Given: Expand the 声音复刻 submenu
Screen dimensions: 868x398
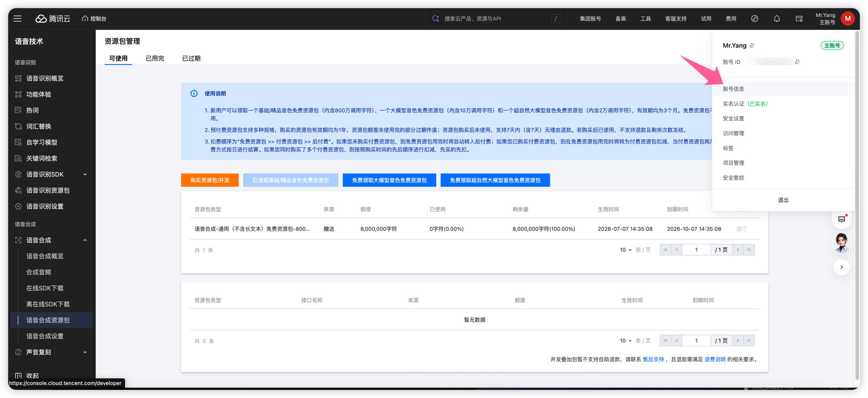Looking at the screenshot, I should [x=85, y=352].
